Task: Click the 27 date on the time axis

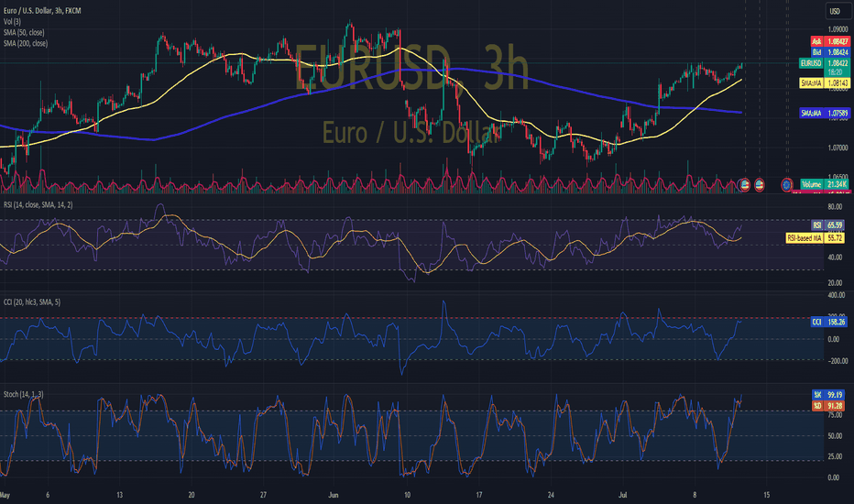Action: point(263,495)
